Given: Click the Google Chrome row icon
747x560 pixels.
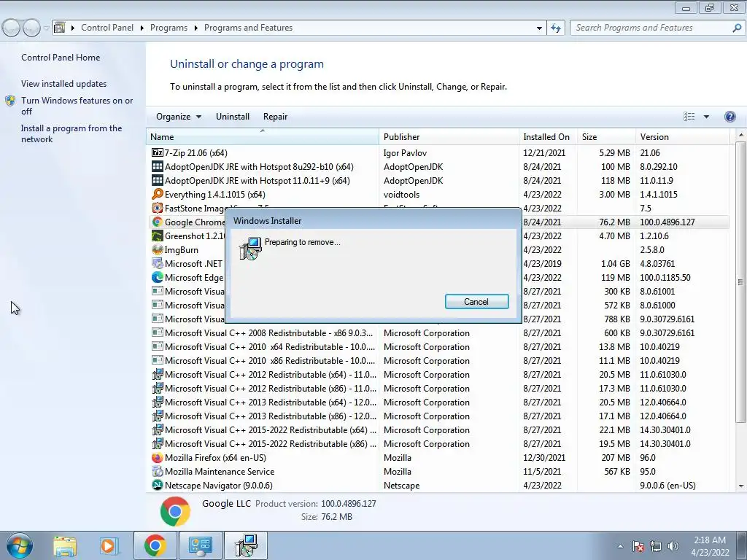Looking at the screenshot, I should 158,222.
